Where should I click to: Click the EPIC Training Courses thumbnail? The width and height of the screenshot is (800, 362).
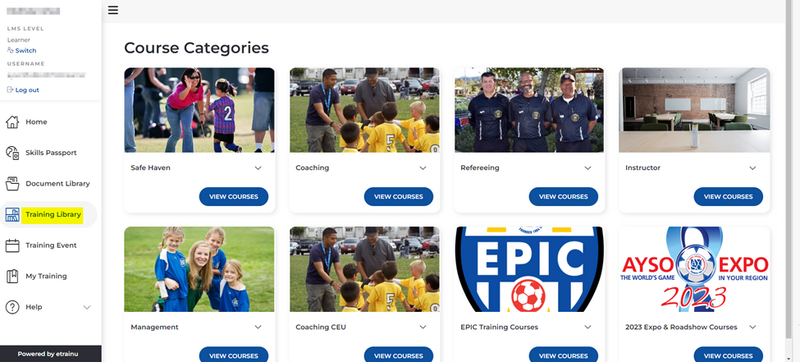tap(529, 269)
